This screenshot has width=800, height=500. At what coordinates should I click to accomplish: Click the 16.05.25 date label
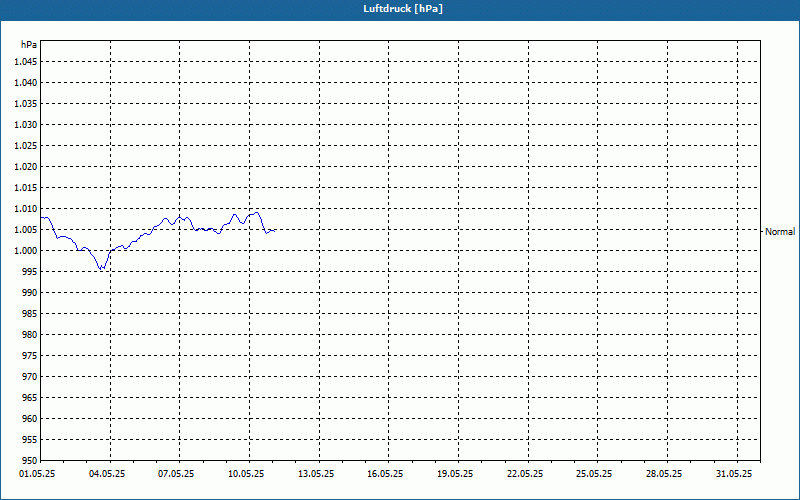385,474
